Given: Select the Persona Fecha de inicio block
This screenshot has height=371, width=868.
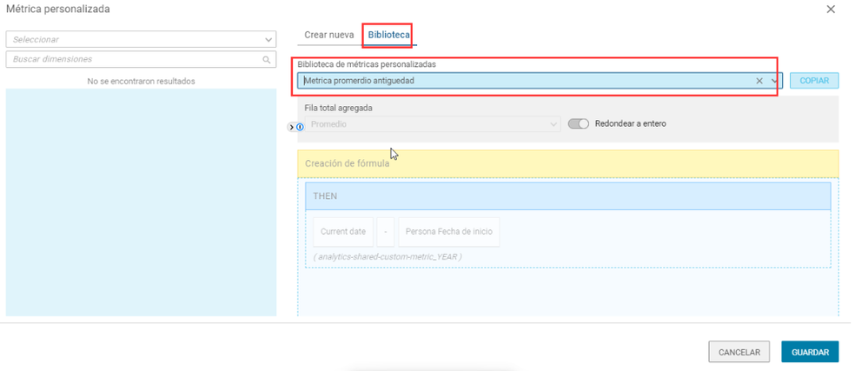Looking at the screenshot, I should click(448, 231).
